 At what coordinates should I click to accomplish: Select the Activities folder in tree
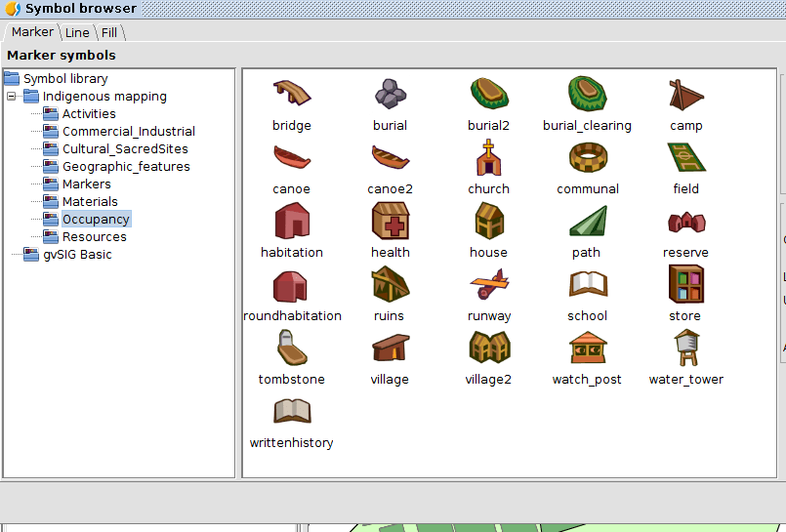[x=89, y=114]
